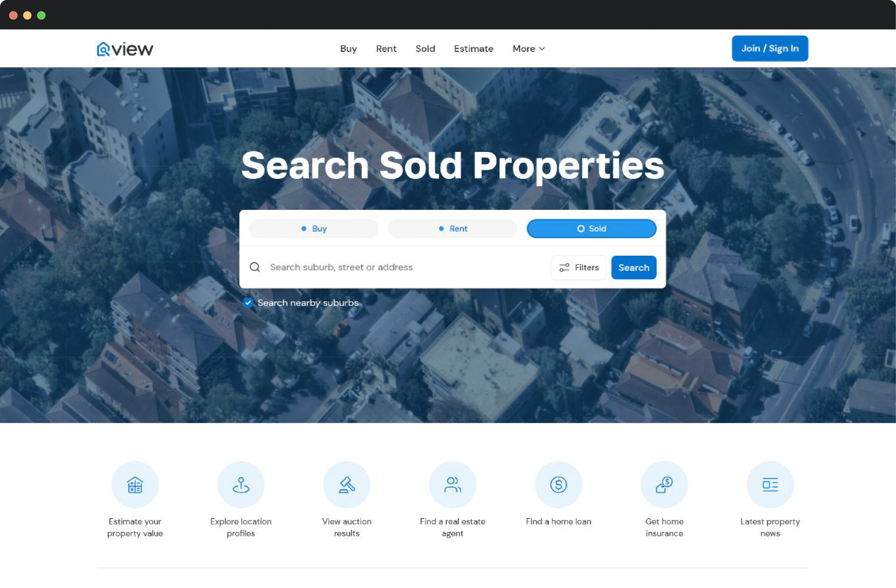This screenshot has width=896, height=588.
Task: Select the Rent tab option
Action: (x=452, y=228)
